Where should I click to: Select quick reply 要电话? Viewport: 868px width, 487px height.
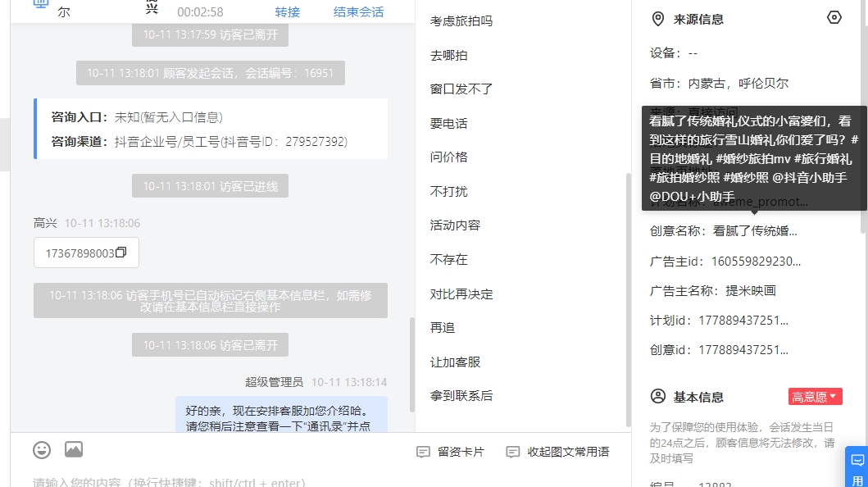(x=448, y=124)
